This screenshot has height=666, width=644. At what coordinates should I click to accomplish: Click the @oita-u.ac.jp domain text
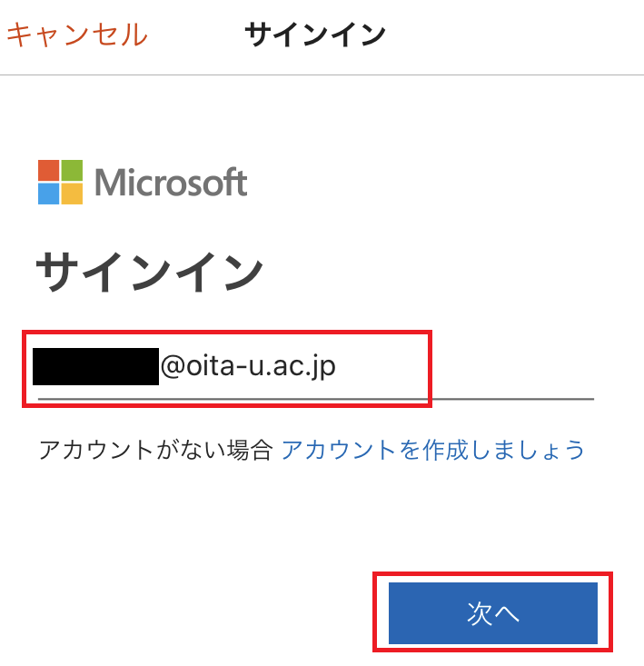click(248, 366)
